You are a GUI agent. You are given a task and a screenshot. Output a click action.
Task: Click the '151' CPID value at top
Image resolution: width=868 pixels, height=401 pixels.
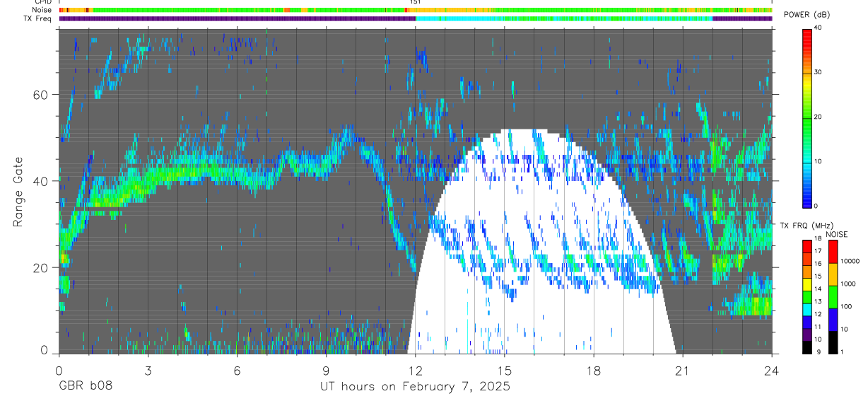[x=415, y=2]
